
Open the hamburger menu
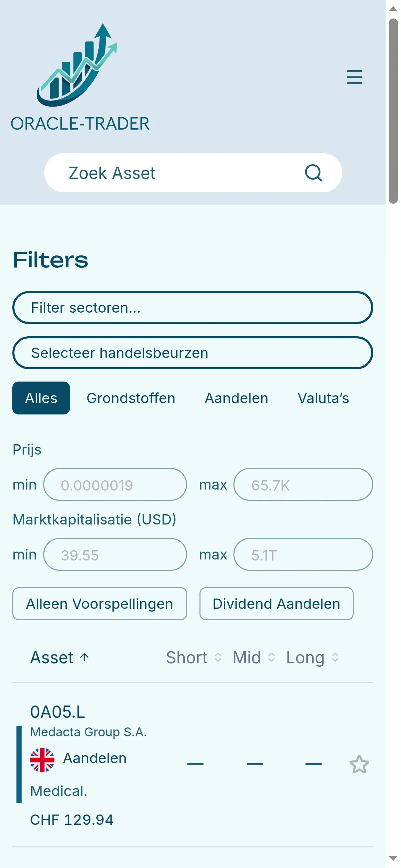tap(354, 77)
